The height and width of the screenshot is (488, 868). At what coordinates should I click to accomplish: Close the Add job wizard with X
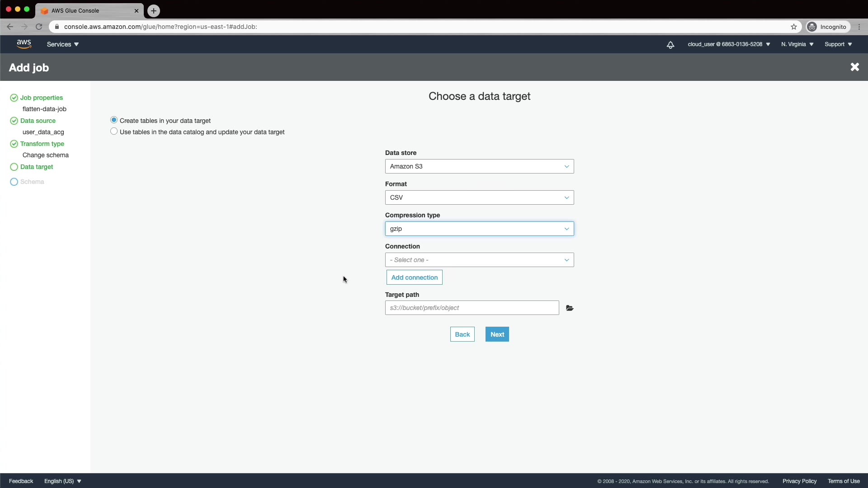[x=854, y=67]
